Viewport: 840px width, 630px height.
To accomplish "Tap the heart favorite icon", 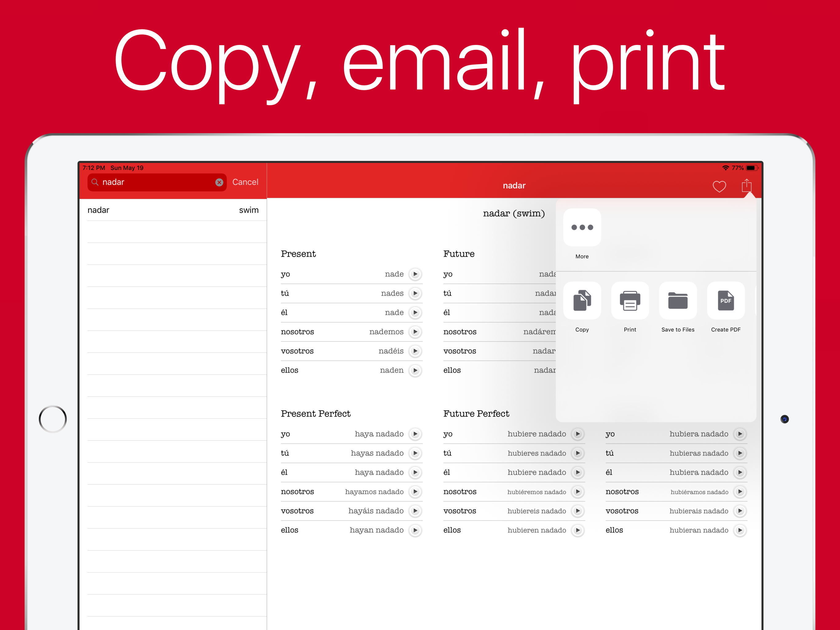I will point(719,186).
